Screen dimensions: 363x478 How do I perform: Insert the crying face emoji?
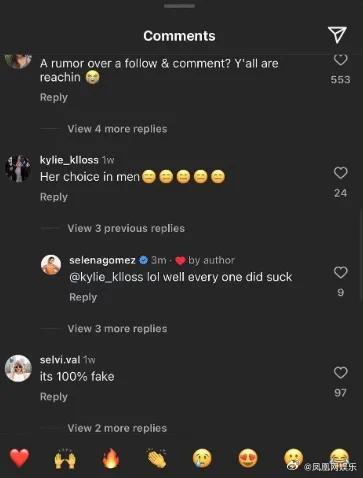click(x=202, y=458)
